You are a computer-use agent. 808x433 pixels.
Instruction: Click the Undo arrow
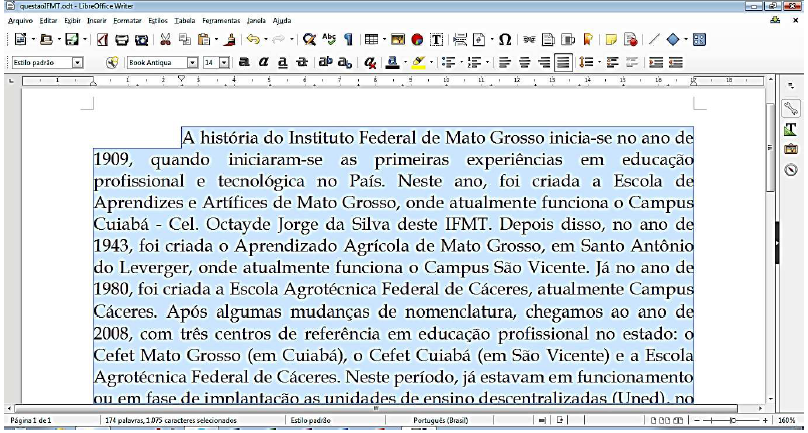[x=252, y=40]
